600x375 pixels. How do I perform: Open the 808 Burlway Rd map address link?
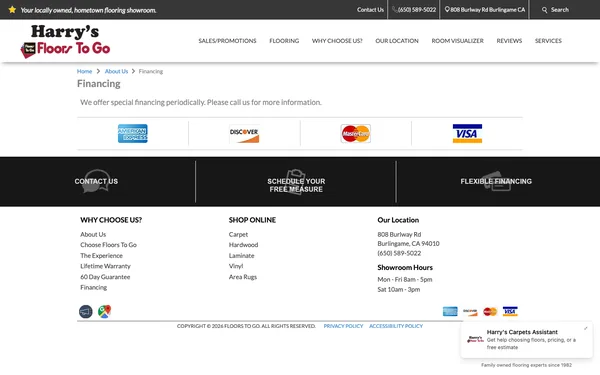tap(485, 10)
